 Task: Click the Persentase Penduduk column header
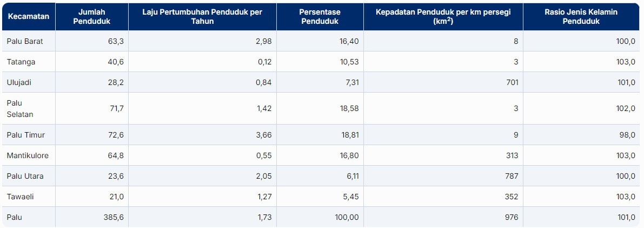pyautogui.click(x=319, y=16)
